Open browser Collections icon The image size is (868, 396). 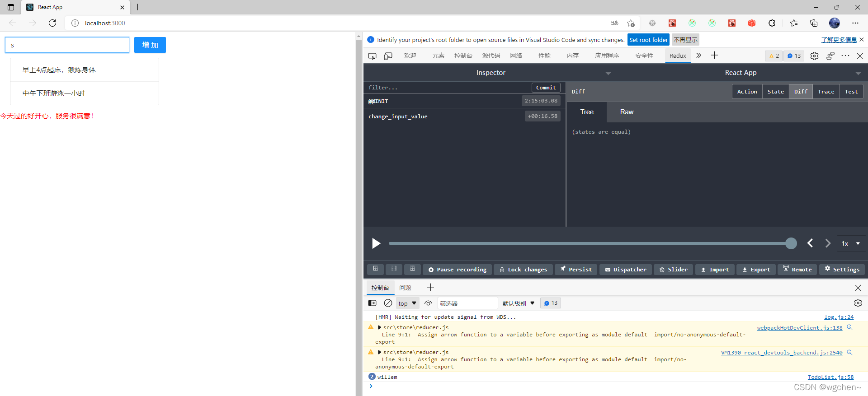tap(814, 23)
